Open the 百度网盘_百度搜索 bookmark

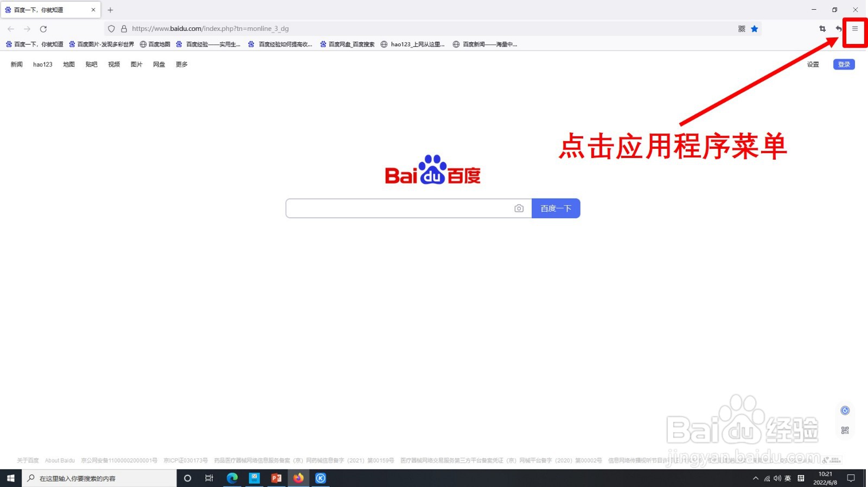click(347, 44)
